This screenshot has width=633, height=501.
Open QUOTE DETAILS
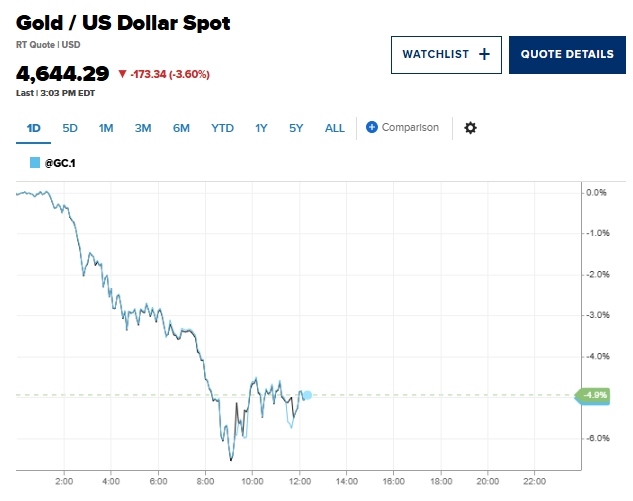[568, 54]
